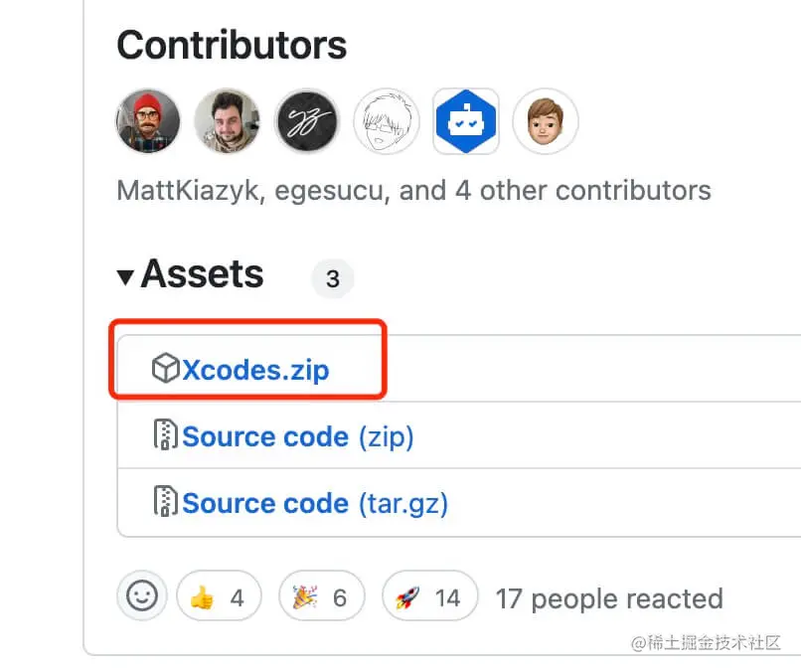Click the package icon beside Xcodes.zip
This screenshot has width=801, height=672.
165,370
